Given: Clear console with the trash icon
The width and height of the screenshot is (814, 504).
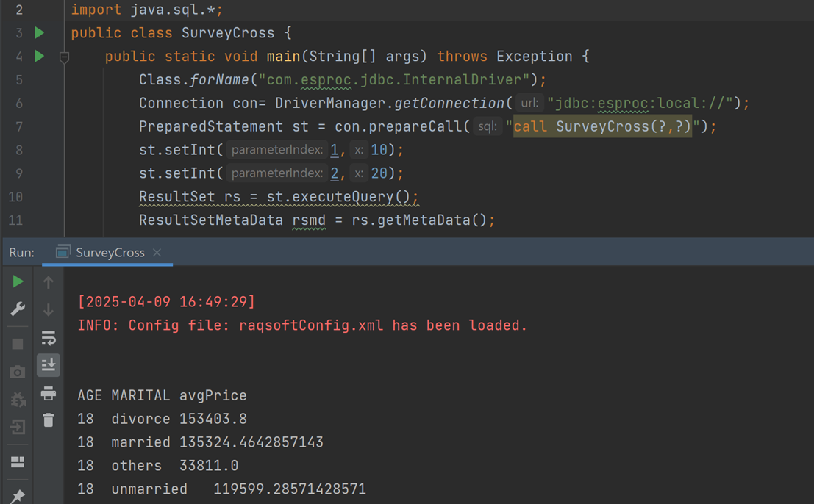Looking at the screenshot, I should 49,420.
